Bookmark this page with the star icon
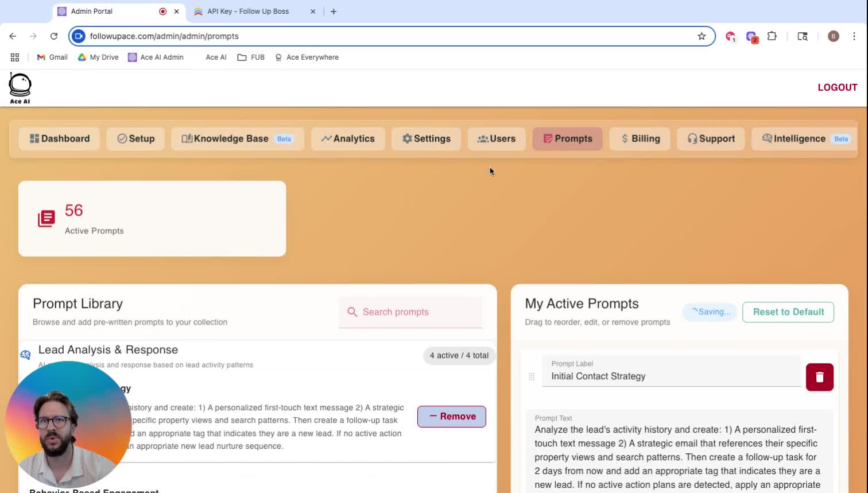This screenshot has width=868, height=493. pyautogui.click(x=702, y=36)
